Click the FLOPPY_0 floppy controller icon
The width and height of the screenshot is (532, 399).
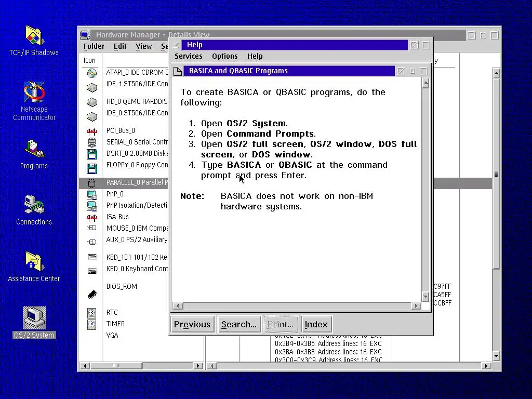click(x=91, y=169)
